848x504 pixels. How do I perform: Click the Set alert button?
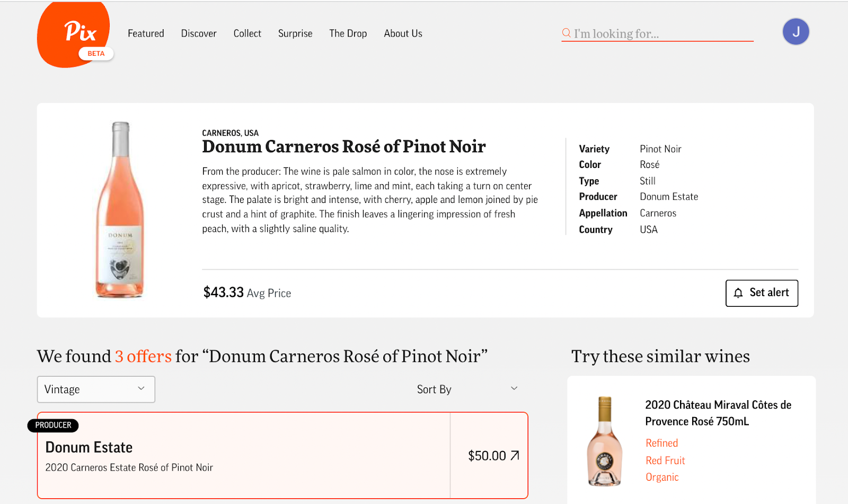click(762, 293)
